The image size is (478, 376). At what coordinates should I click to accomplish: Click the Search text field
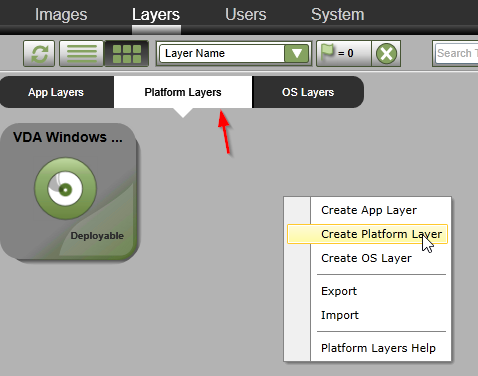[x=456, y=53]
